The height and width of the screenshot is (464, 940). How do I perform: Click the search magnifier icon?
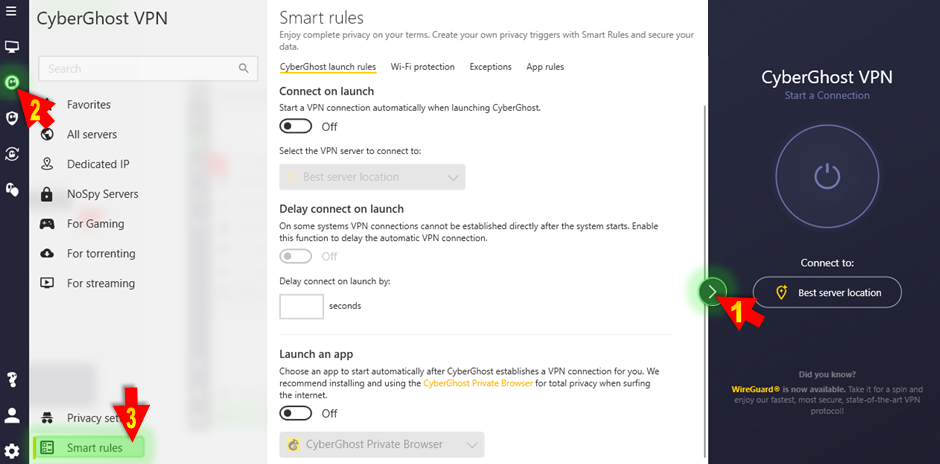243,68
